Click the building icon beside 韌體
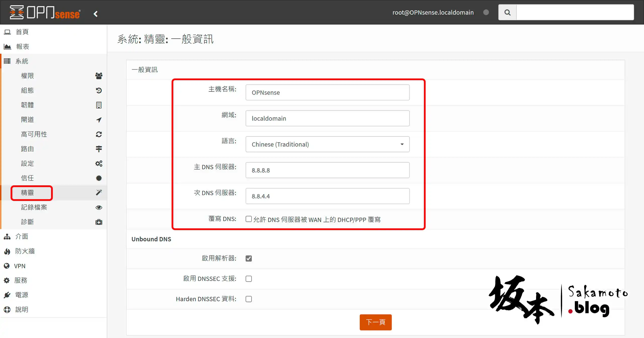The width and height of the screenshot is (644, 338). click(99, 105)
